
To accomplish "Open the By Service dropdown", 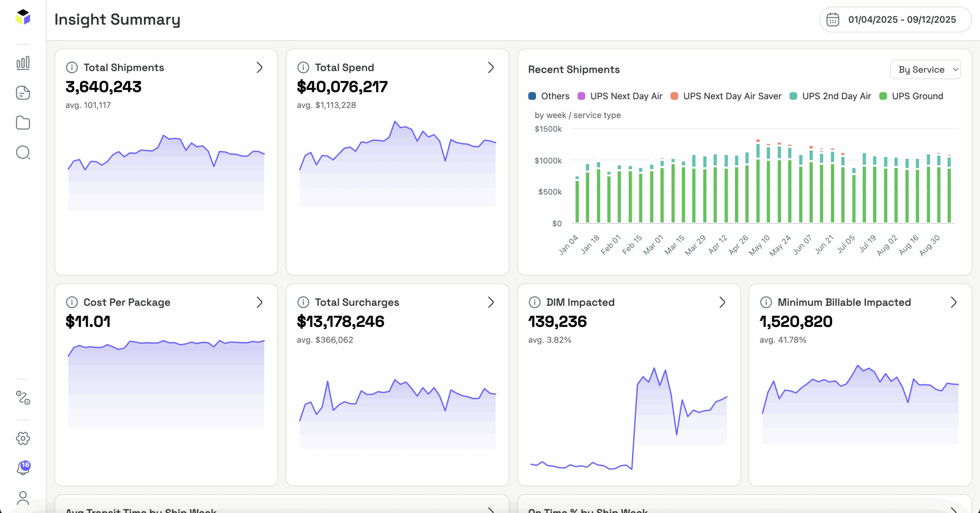I will (x=926, y=69).
